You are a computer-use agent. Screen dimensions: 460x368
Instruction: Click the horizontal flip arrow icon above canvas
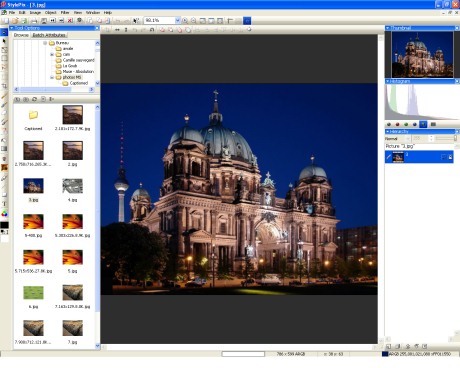117,30
